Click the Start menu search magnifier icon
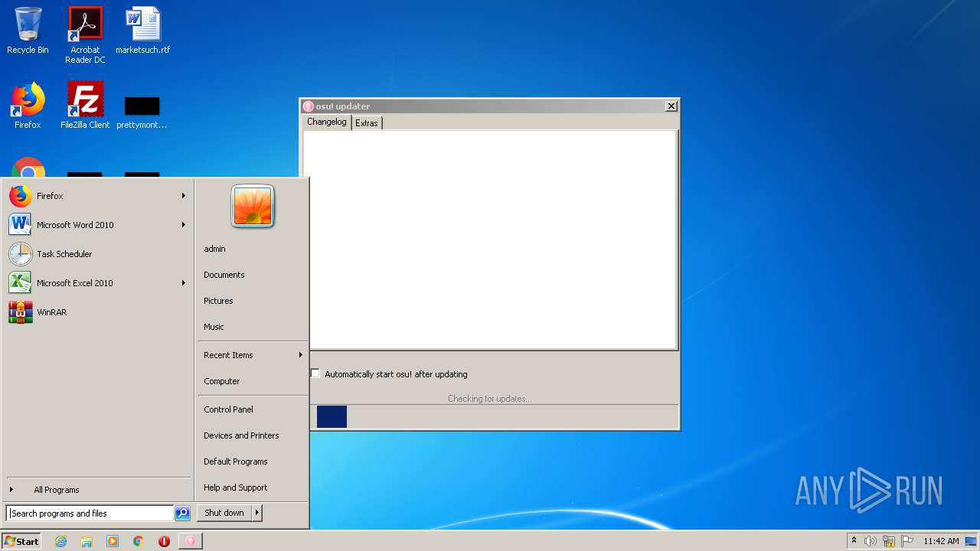The image size is (980, 551). tap(182, 514)
